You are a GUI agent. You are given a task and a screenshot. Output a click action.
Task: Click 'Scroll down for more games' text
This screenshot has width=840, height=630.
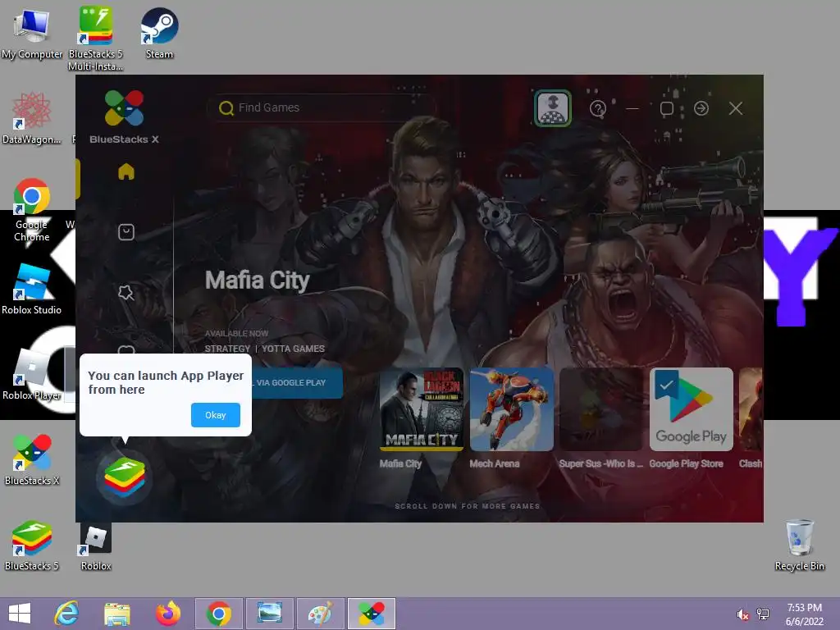[467, 505]
